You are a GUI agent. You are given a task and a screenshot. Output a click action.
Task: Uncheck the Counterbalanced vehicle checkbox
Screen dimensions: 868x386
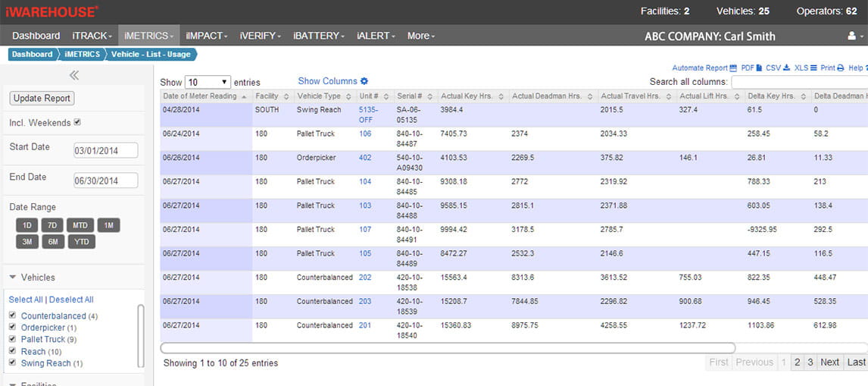tap(12, 315)
